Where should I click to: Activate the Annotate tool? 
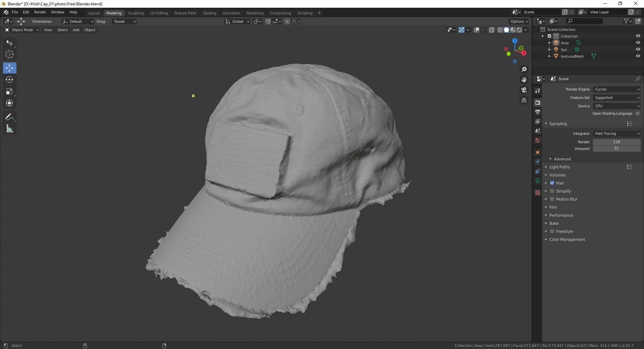(x=9, y=116)
